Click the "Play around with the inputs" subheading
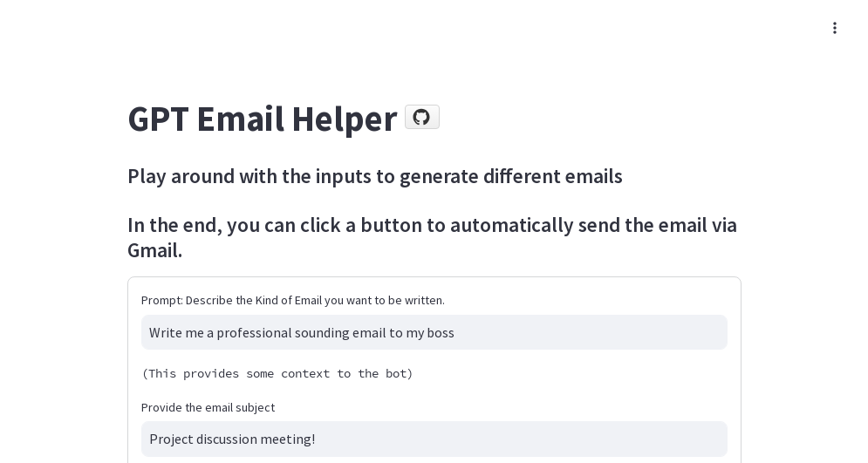The image size is (868, 463). coord(374,176)
